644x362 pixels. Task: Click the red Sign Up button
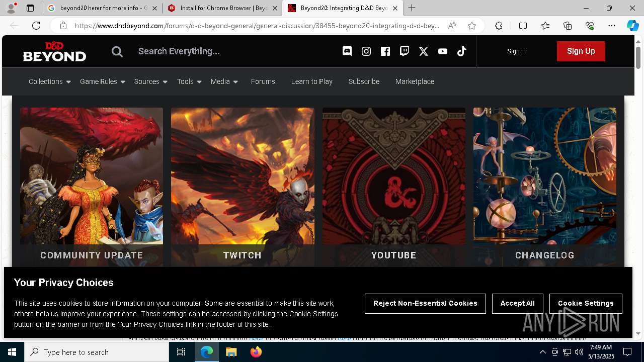coord(581,51)
